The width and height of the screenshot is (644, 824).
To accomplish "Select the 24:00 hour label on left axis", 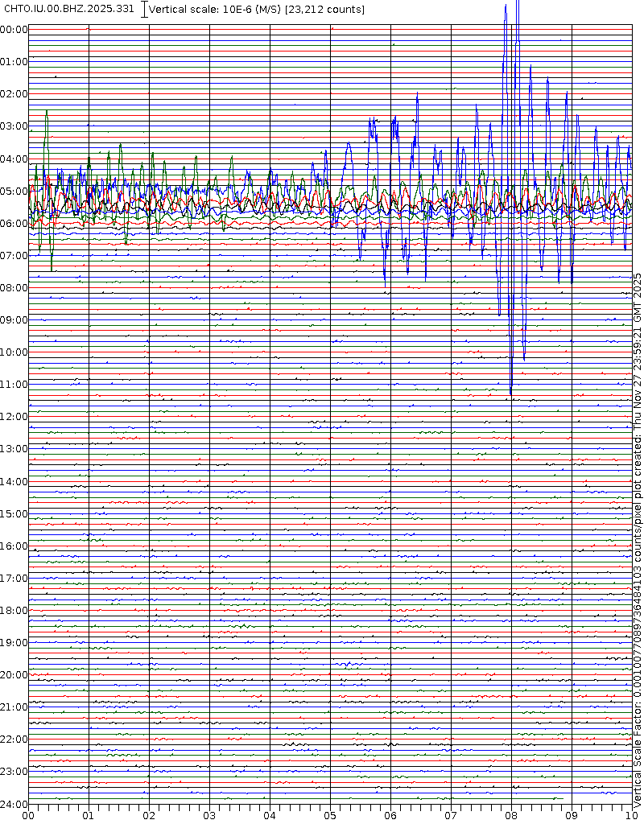I will pos(14,804).
